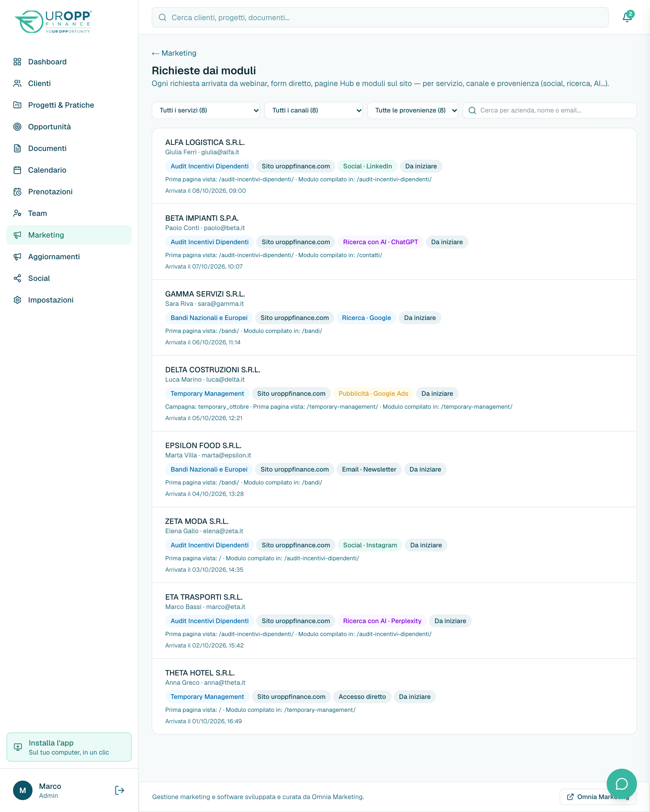The width and height of the screenshot is (650, 812).
Task: Click the Omnia Marketing external link button
Action: point(598,797)
